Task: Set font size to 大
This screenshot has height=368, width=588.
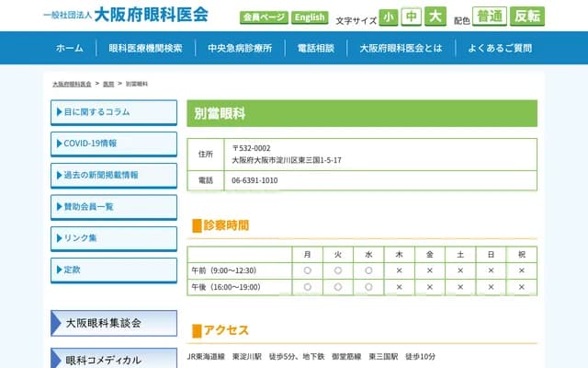Action: click(x=435, y=17)
